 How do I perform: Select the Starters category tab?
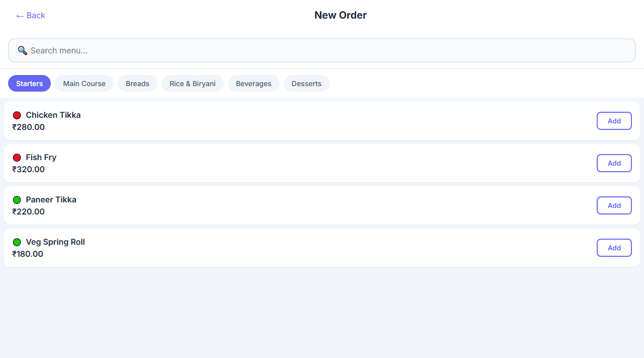pyautogui.click(x=29, y=84)
